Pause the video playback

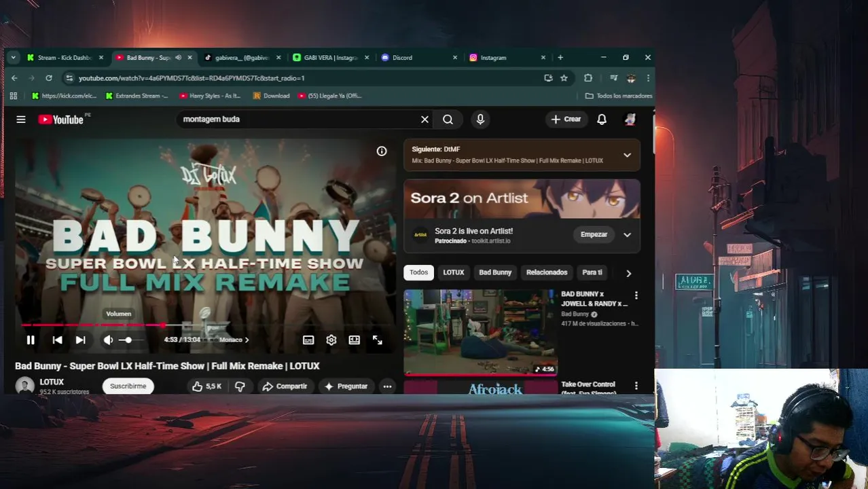click(x=31, y=340)
